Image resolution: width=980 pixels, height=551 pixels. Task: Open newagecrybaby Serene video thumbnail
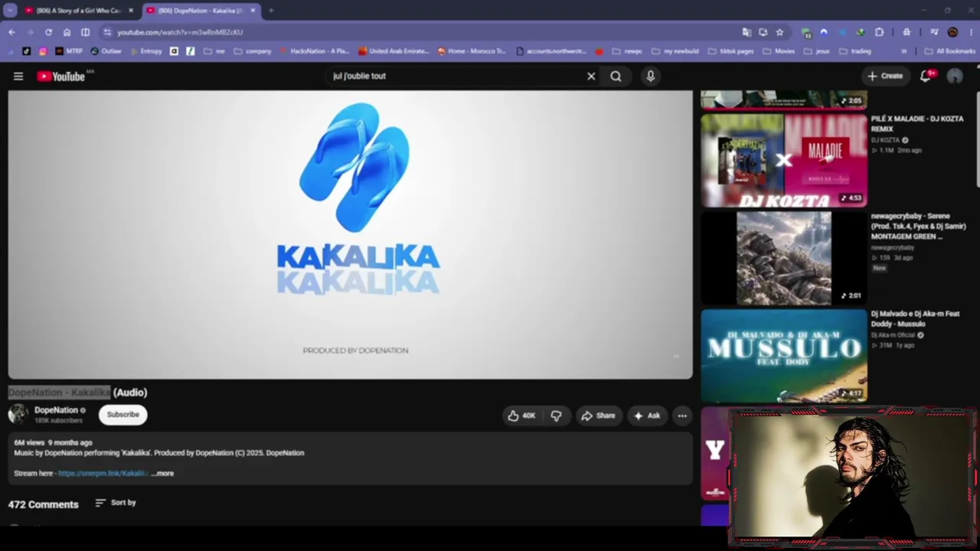pyautogui.click(x=784, y=258)
